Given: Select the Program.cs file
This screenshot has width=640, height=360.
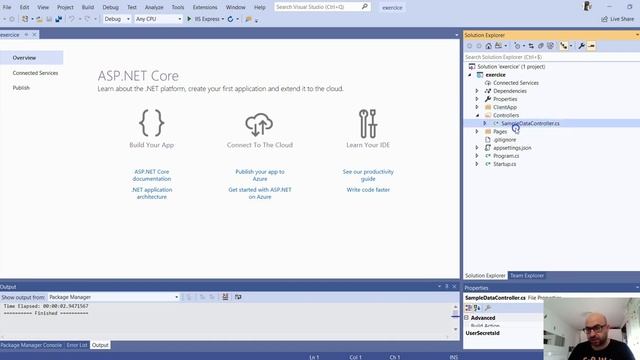Looking at the screenshot, I should [506, 156].
